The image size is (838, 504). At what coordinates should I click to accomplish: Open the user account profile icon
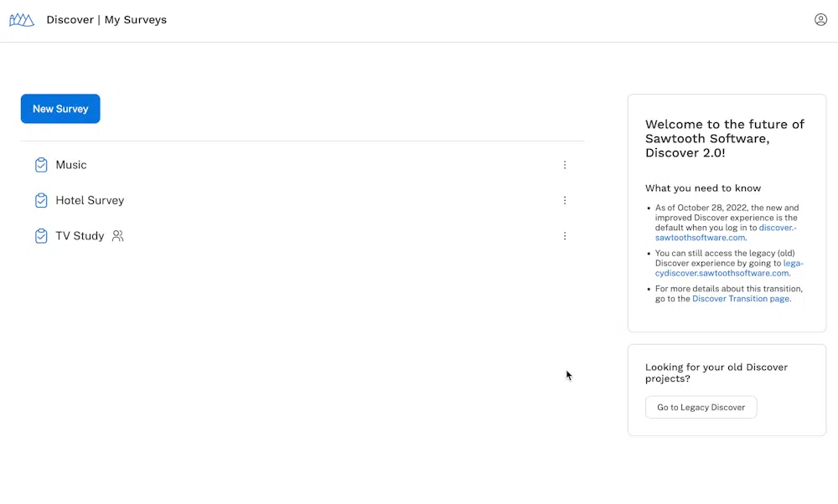coord(820,20)
